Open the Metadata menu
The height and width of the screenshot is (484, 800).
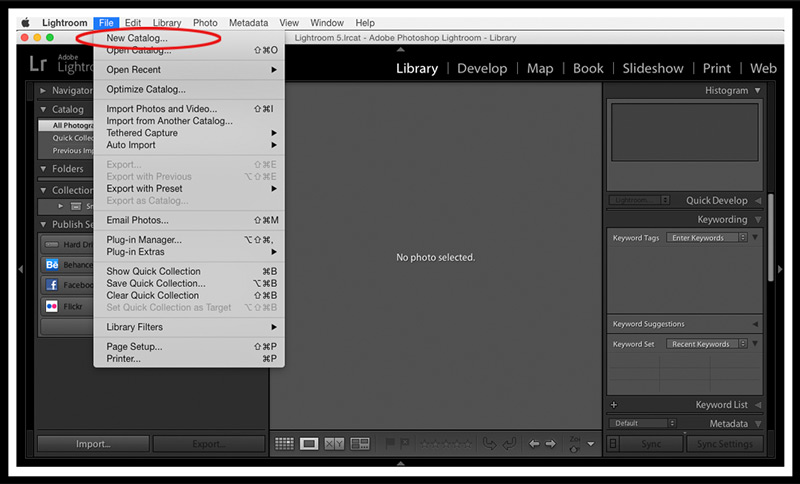(248, 22)
